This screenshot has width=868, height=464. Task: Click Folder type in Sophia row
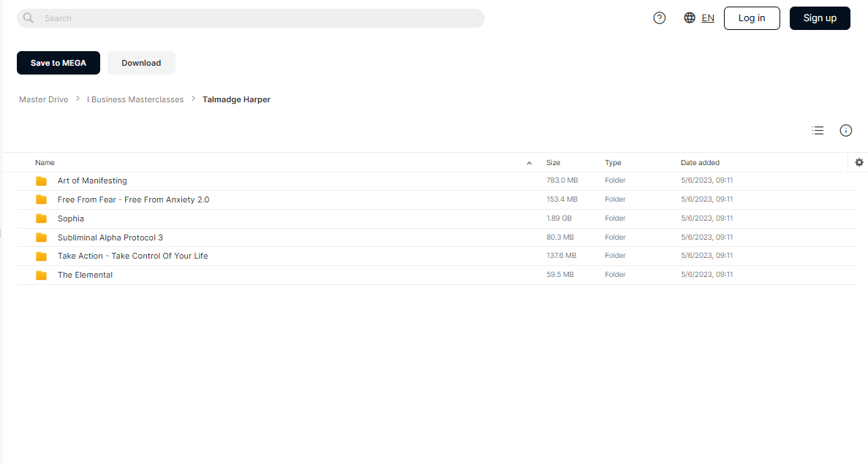615,218
